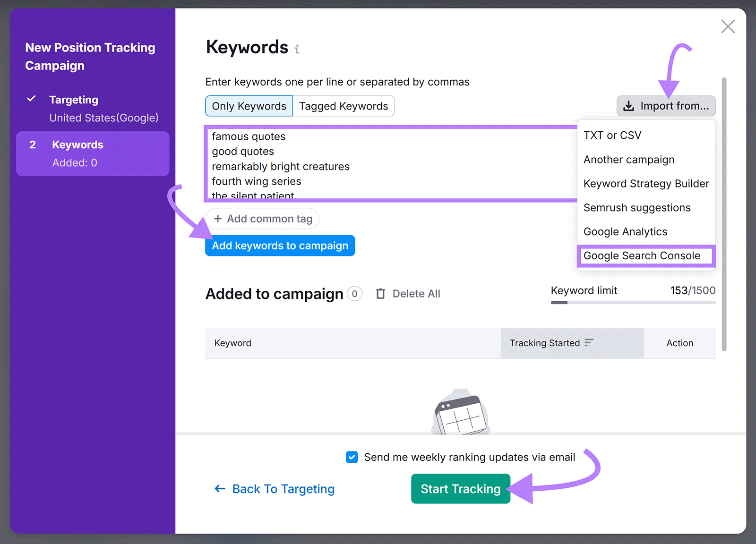Open Back To Targeting link
The image size is (756, 544).
point(283,489)
